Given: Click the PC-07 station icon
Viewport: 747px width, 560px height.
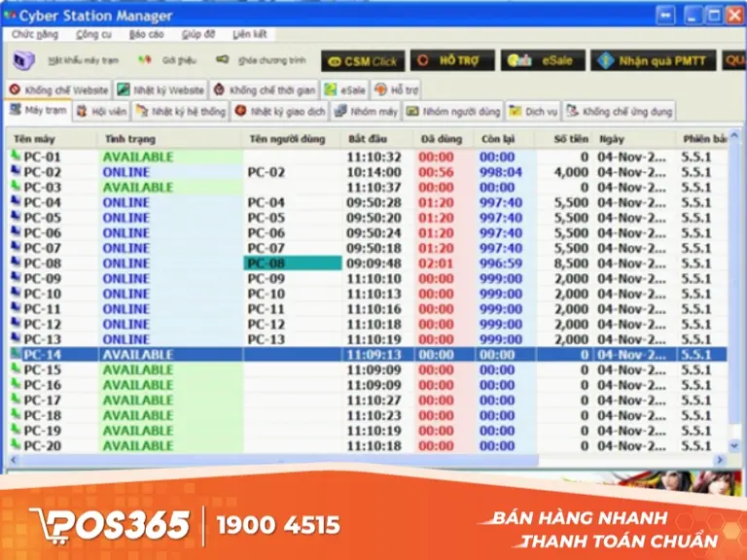Looking at the screenshot, I should (x=16, y=247).
